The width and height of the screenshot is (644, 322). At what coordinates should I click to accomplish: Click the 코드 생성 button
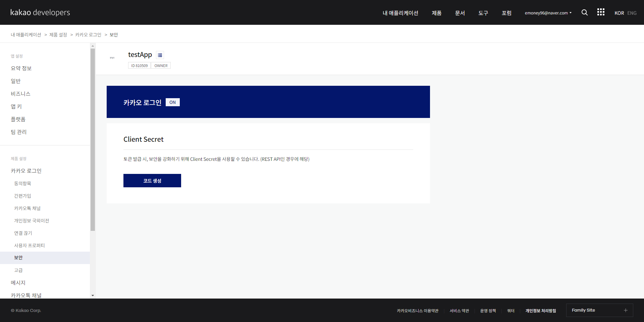click(x=152, y=181)
